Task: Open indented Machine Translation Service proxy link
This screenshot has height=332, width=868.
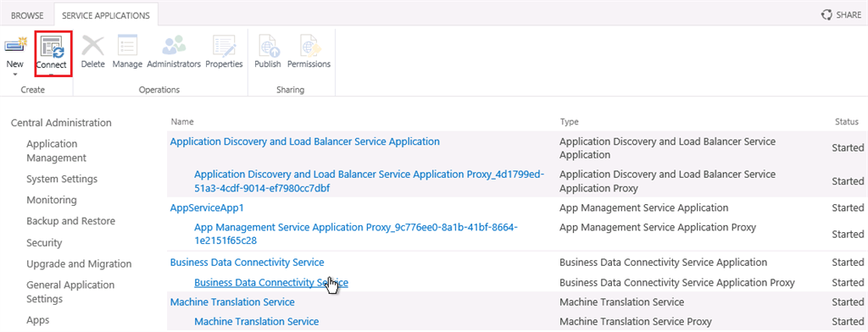Action: coord(256,322)
